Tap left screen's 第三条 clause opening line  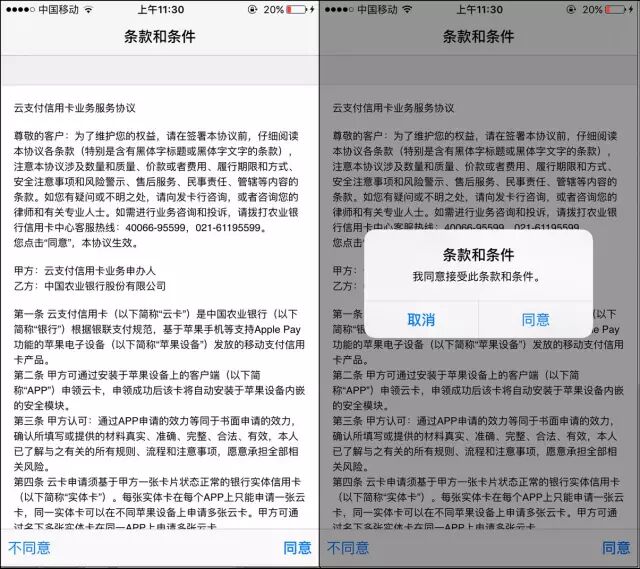coord(155,421)
